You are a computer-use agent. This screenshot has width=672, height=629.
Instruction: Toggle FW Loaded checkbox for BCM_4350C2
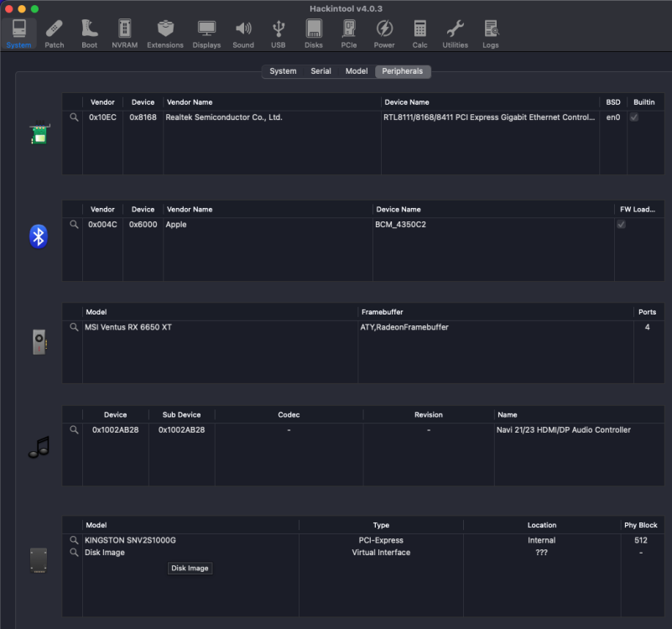pyautogui.click(x=621, y=224)
